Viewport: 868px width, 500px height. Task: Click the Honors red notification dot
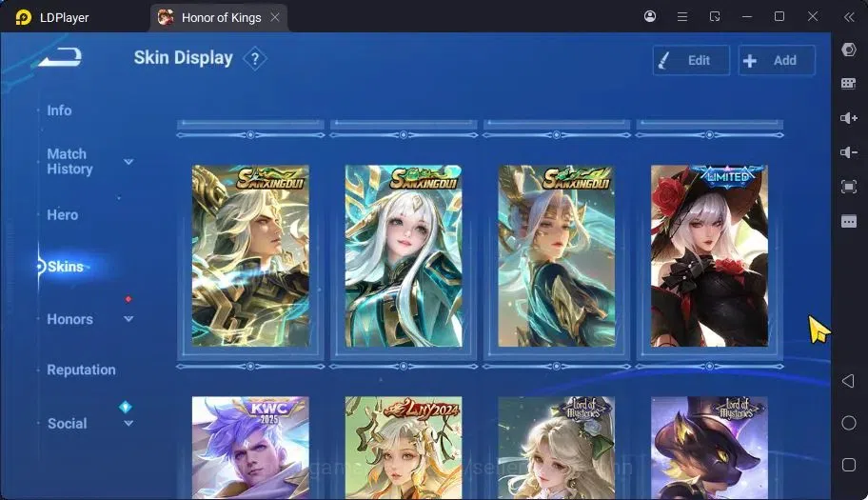tap(128, 299)
